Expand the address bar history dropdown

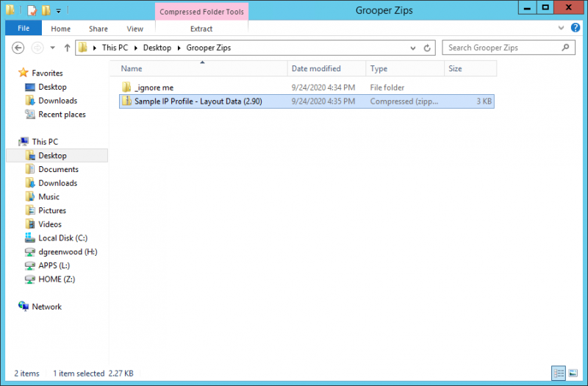click(413, 48)
